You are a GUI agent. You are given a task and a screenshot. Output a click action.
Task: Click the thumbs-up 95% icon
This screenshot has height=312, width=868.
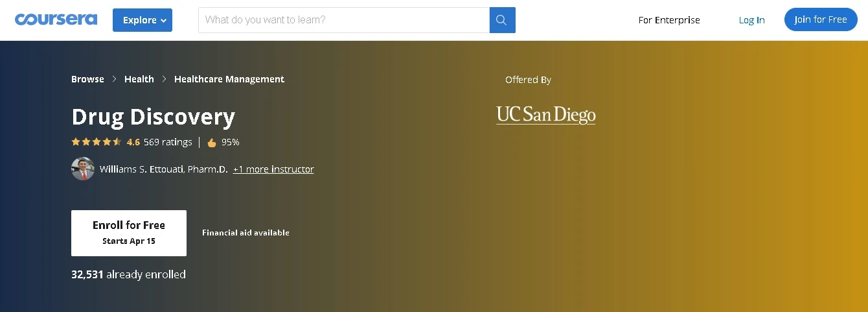[212, 143]
